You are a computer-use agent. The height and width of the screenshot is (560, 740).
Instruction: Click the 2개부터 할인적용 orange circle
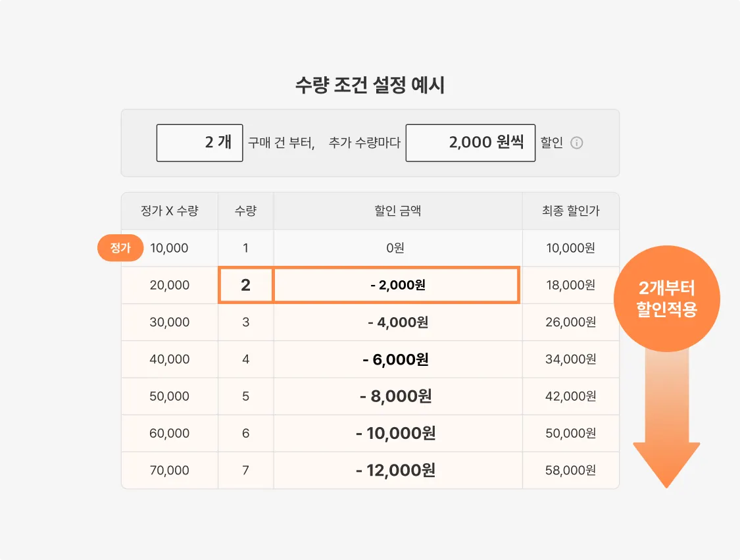(x=666, y=298)
